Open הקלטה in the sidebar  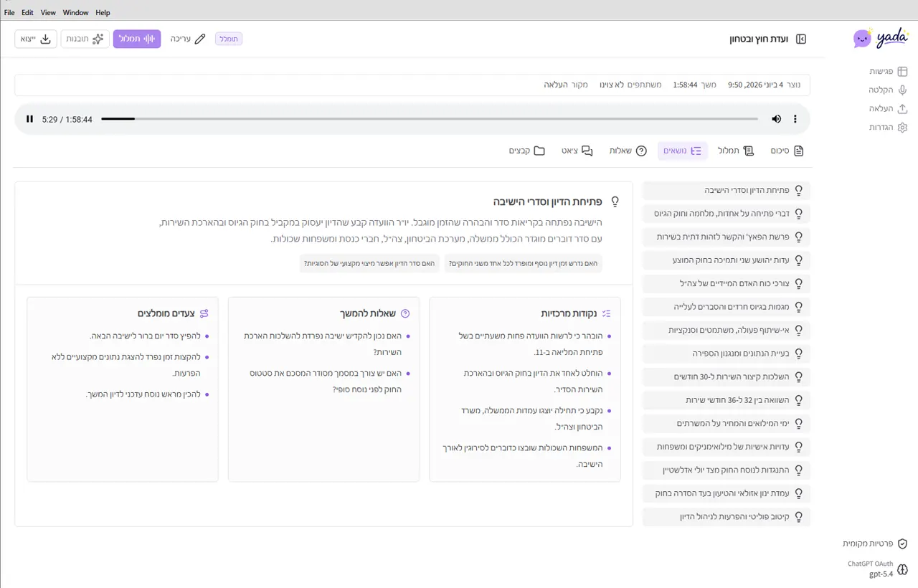coord(888,90)
